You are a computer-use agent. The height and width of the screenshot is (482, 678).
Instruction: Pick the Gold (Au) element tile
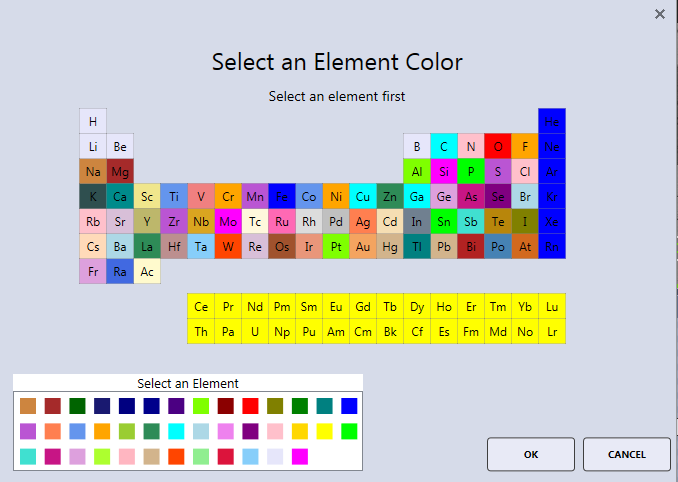tap(363, 247)
